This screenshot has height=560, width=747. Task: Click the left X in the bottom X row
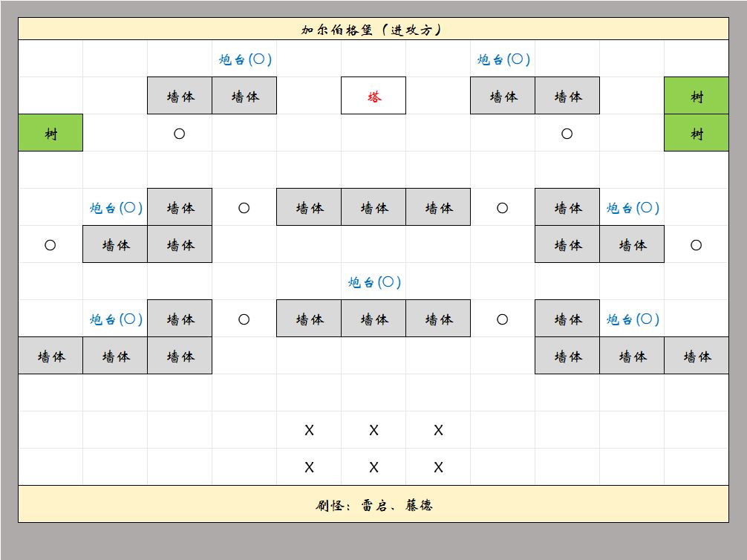[x=309, y=467]
